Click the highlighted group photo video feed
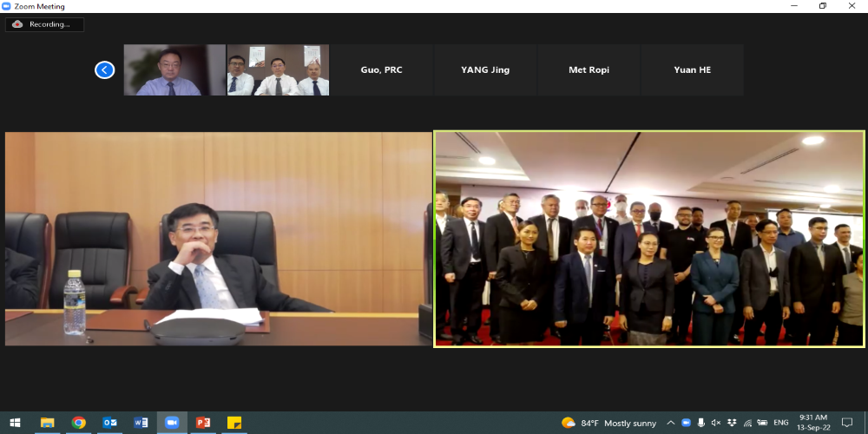868x434 pixels. pos(649,239)
